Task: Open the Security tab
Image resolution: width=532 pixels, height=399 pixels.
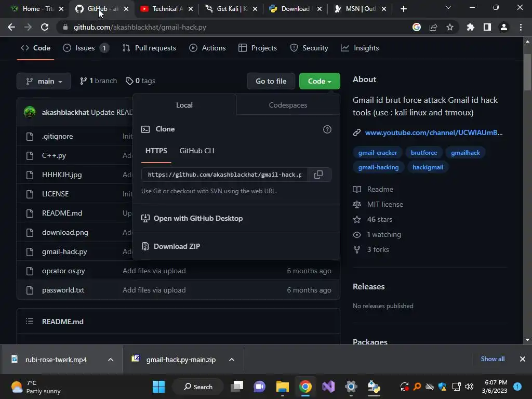Action: [309, 48]
